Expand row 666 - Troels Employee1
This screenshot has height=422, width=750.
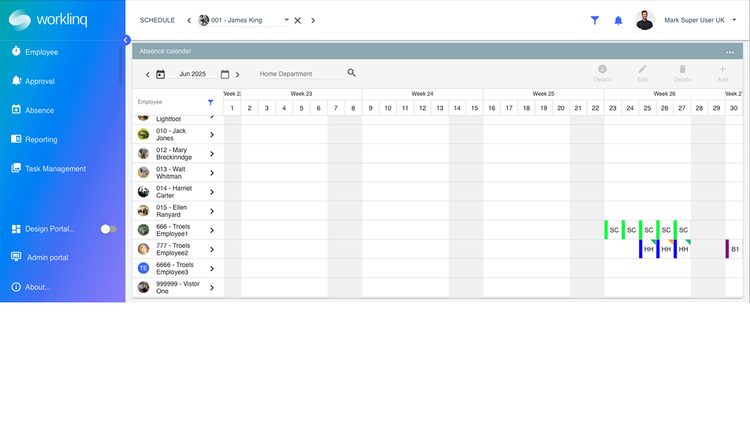pos(212,230)
